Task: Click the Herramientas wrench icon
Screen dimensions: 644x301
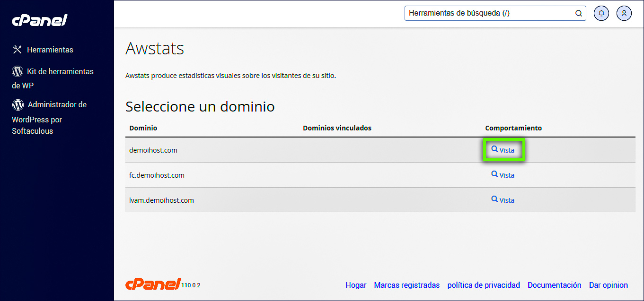Action: [x=18, y=50]
